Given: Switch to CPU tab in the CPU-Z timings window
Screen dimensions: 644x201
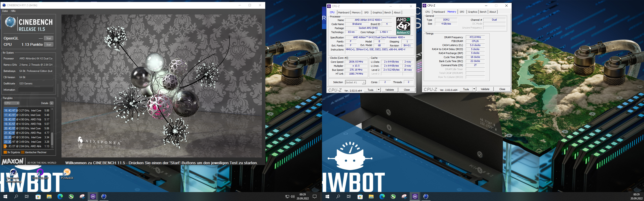Looking at the screenshot, I should 428,12.
